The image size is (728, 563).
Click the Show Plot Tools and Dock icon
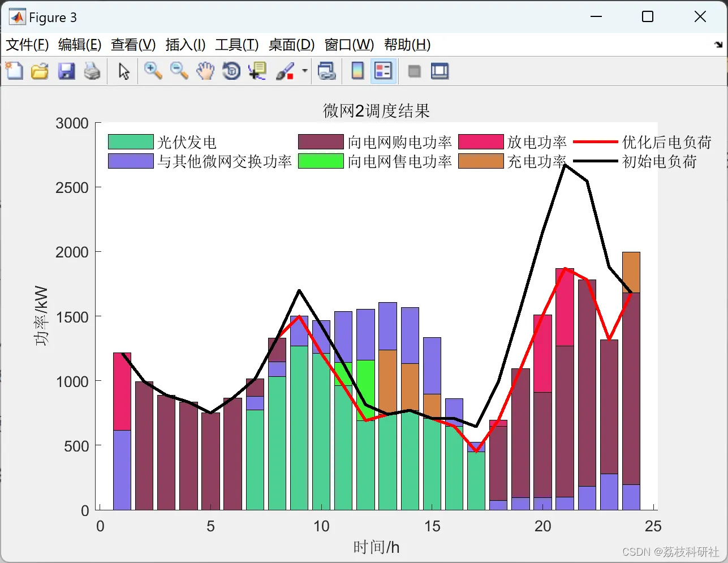point(440,71)
